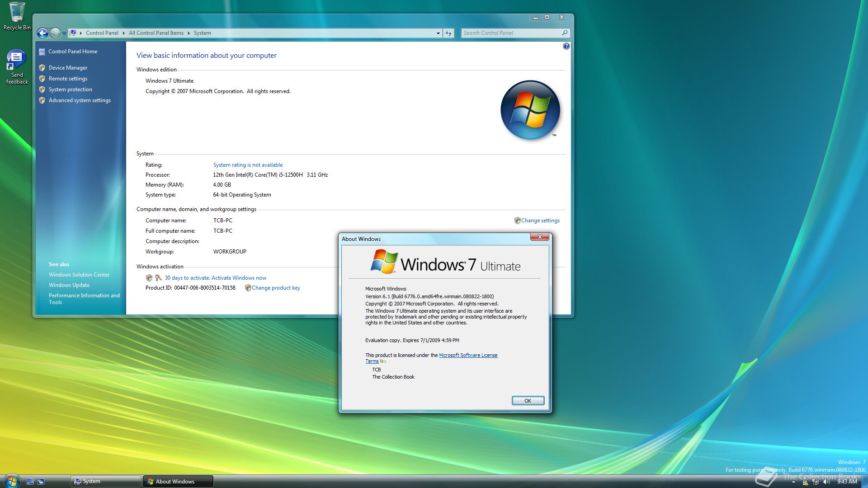Viewport: 868px width, 488px height.
Task: Click the shield icon next to Change settings
Action: click(517, 221)
